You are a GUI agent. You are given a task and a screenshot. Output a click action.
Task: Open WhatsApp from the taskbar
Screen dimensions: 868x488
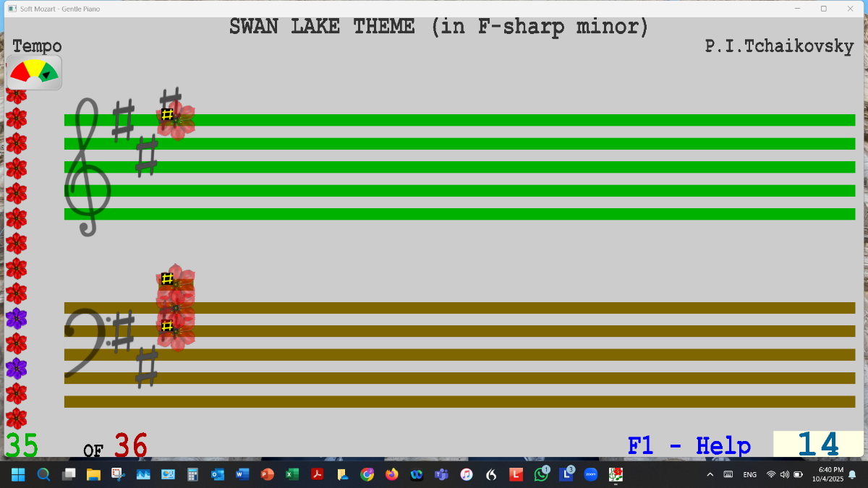pyautogui.click(x=541, y=474)
